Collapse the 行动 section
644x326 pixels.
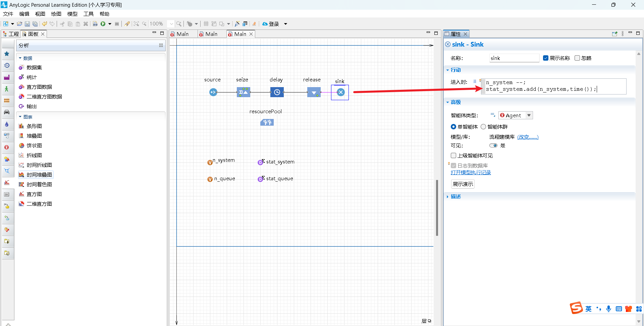pyautogui.click(x=448, y=70)
